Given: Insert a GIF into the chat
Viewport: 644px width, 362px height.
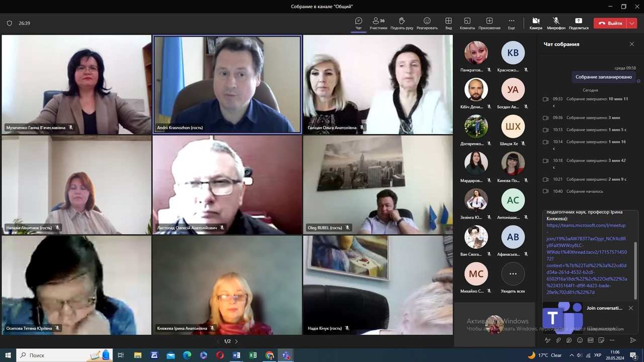Looking at the screenshot, I should (590, 340).
